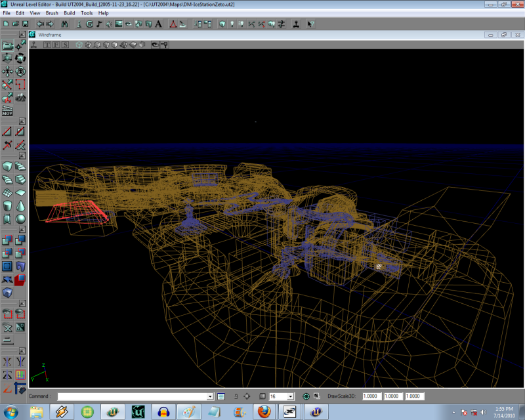This screenshot has width=525, height=420.
Task: Open the File menu
Action: (7, 13)
